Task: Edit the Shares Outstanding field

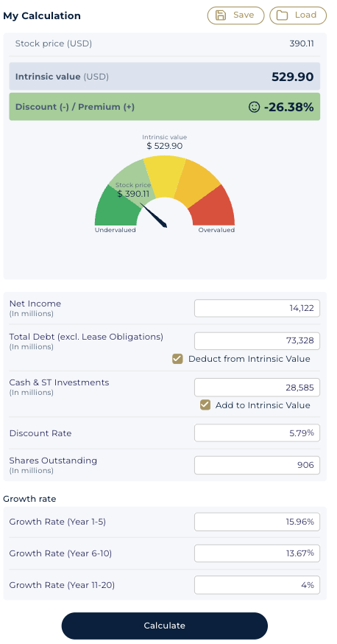Action: click(x=257, y=465)
